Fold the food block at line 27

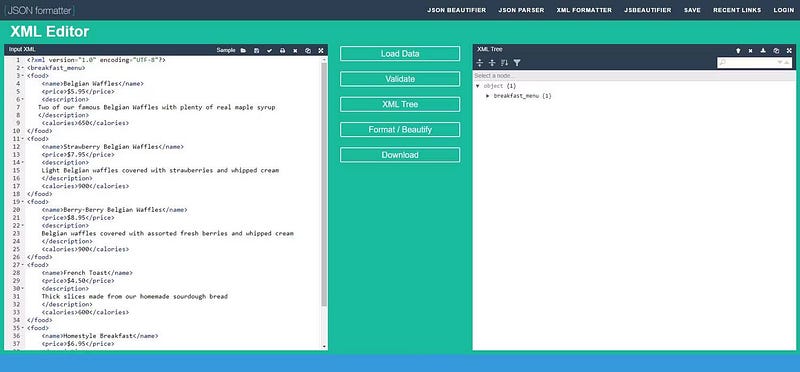(22, 265)
